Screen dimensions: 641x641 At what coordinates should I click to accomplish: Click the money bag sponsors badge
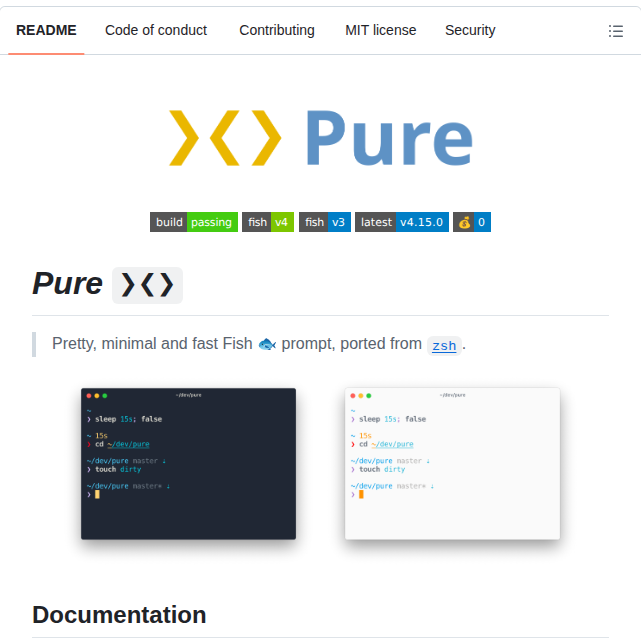[x=471, y=222]
